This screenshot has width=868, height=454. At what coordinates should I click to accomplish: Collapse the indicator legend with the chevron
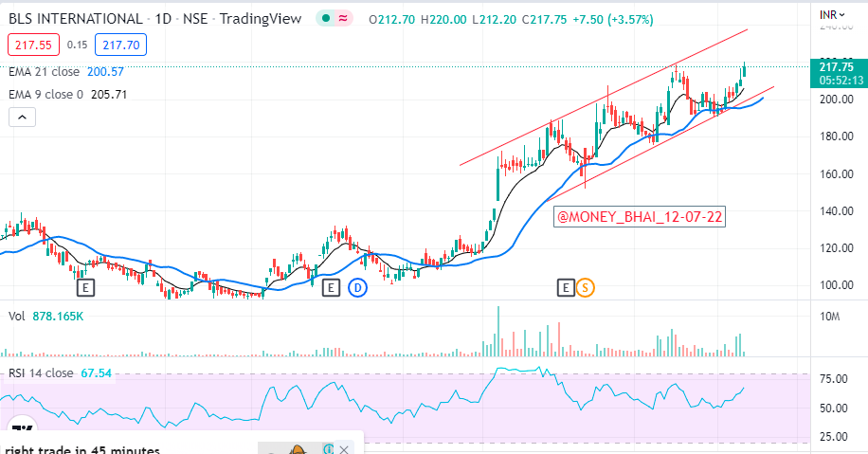pyautogui.click(x=22, y=118)
